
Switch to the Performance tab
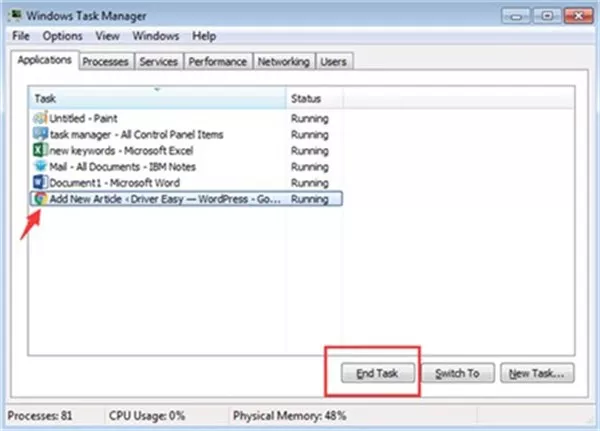point(218,62)
